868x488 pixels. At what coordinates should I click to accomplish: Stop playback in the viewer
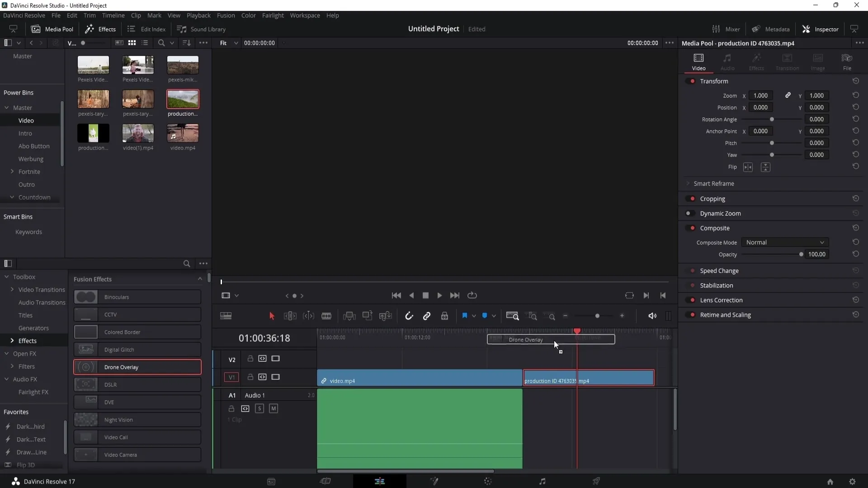(x=425, y=296)
